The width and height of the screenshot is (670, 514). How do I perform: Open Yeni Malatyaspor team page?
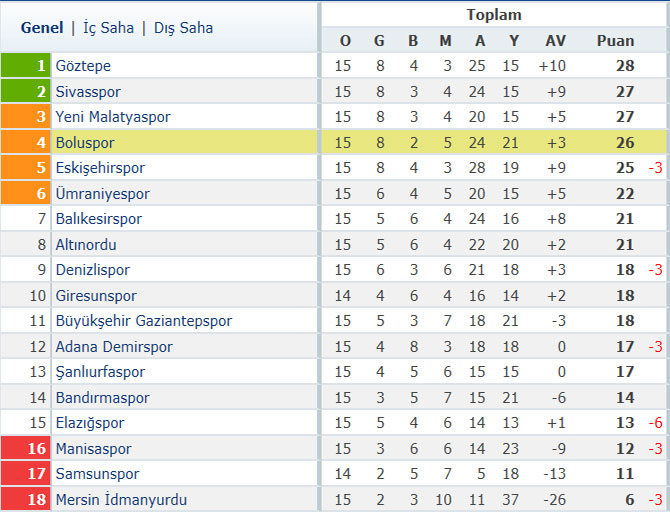[x=113, y=117]
